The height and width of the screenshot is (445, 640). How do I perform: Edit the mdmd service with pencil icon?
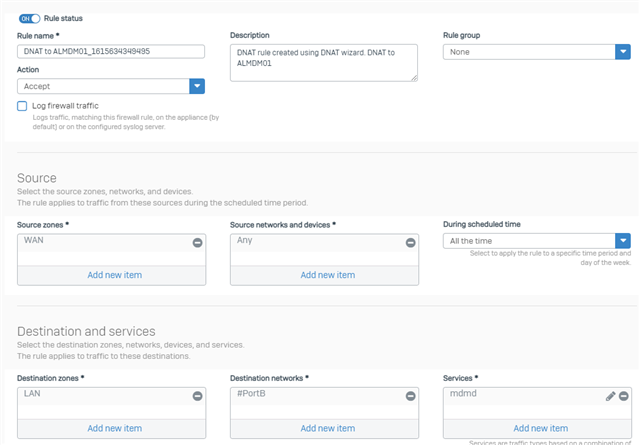click(611, 396)
